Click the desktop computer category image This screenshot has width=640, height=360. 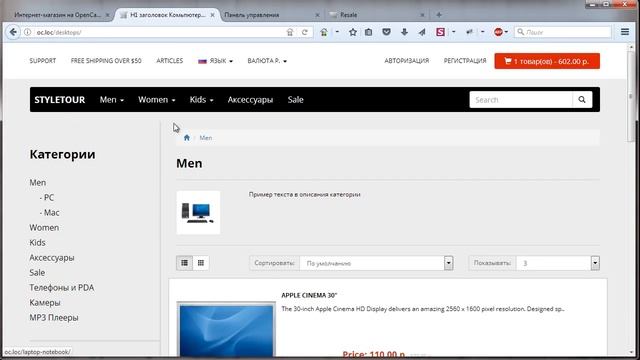point(198,213)
